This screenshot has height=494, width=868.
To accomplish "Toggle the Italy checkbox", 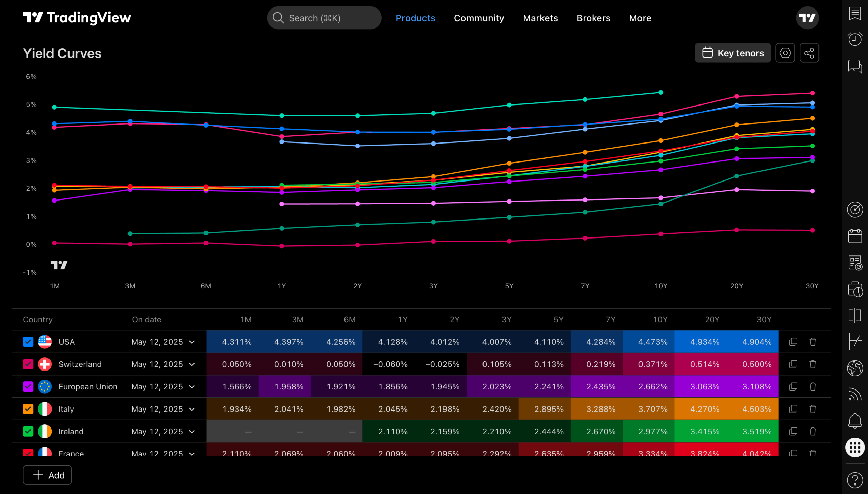I will click(x=28, y=409).
